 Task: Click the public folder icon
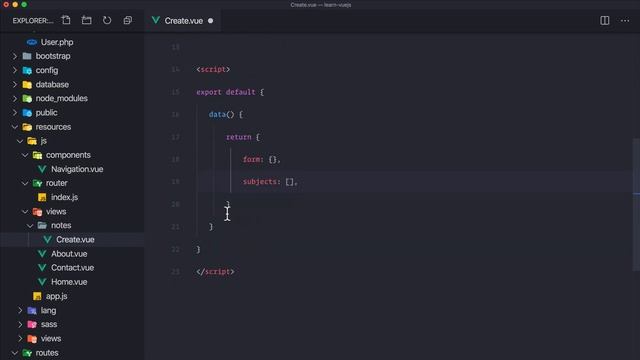point(27,113)
